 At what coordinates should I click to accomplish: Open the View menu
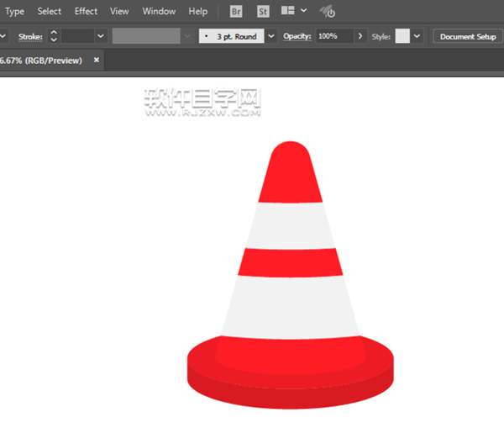click(120, 12)
